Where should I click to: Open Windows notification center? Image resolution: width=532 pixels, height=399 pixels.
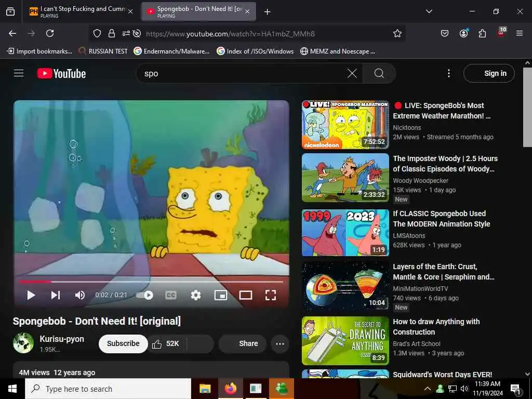[515, 389]
